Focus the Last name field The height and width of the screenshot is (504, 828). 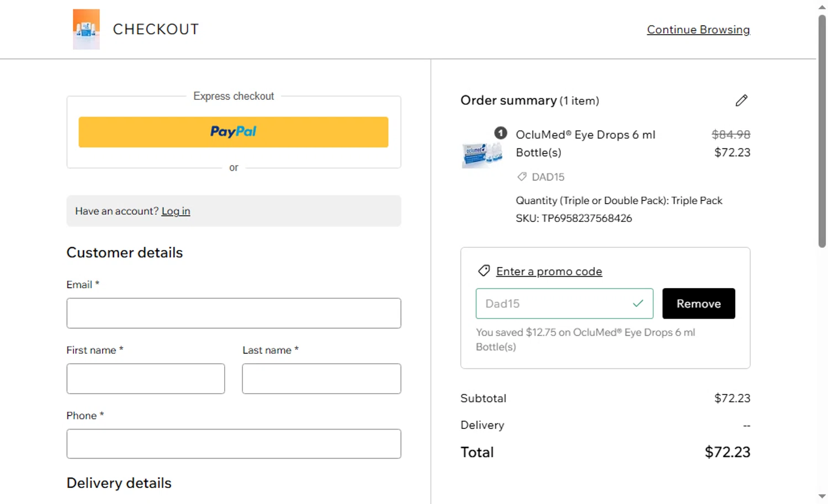click(322, 379)
